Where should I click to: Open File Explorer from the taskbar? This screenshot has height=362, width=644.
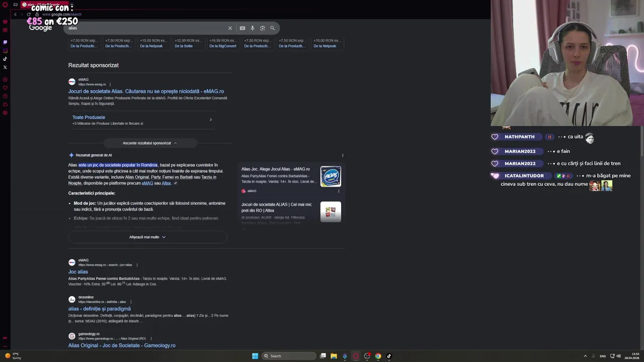[x=334, y=356]
